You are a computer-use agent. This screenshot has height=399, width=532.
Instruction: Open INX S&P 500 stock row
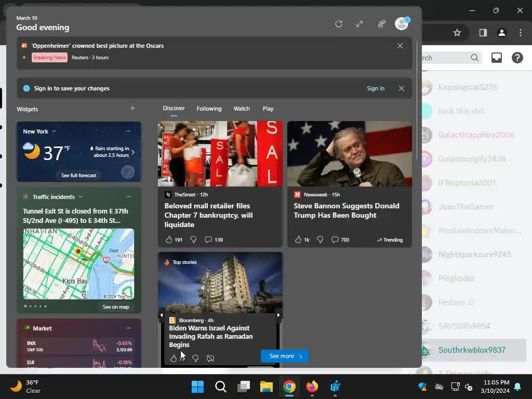point(79,346)
